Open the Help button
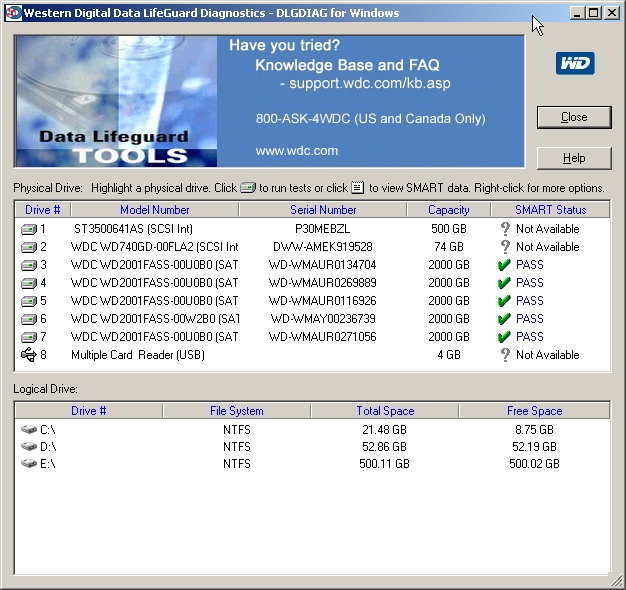Image resolution: width=626 pixels, height=590 pixels. (x=574, y=158)
